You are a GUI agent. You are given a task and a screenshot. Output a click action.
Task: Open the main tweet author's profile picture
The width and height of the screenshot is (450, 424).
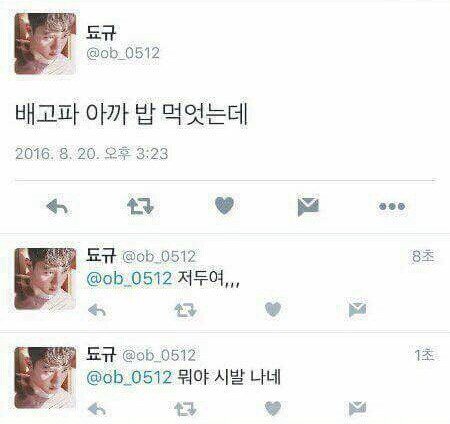[x=45, y=44]
